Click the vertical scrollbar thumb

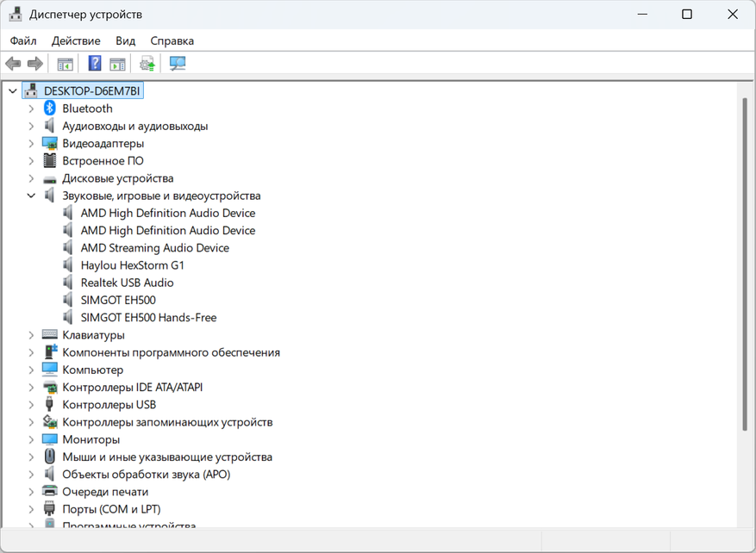[745, 264]
